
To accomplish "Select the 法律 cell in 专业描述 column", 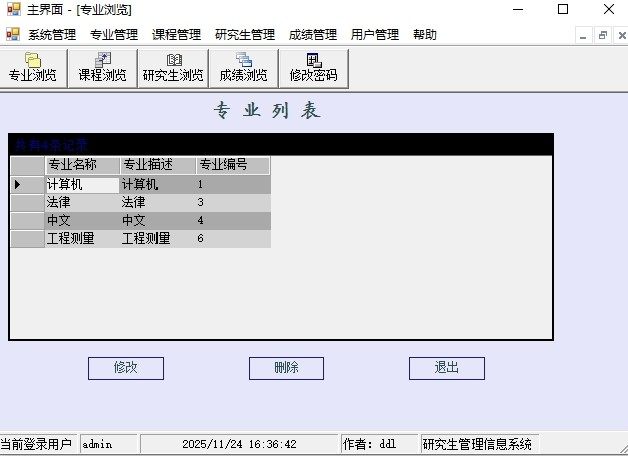I will click(x=158, y=203).
